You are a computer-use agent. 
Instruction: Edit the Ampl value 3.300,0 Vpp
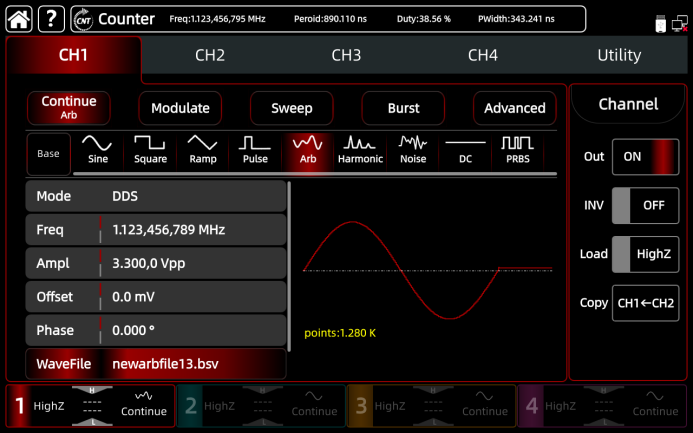click(148, 263)
